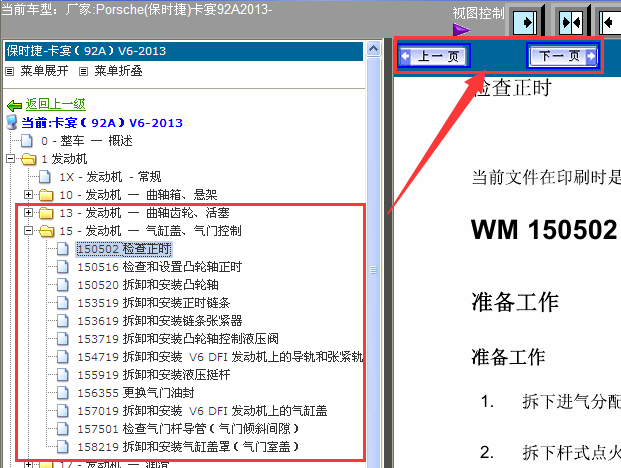Click the document icon beside 153619
621x468 pixels.
pyautogui.click(x=63, y=321)
